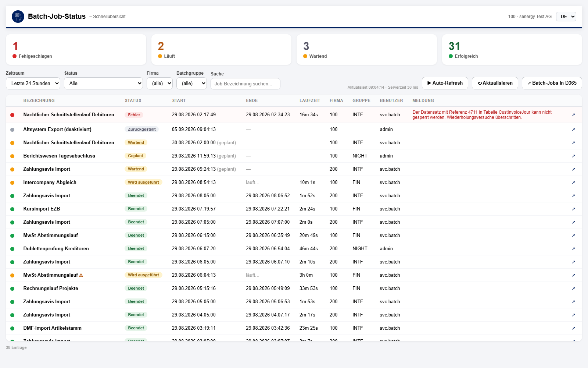The image size is (588, 368).
Task: Filter by the Fehlgeschlagen summary card
Action: coord(76,50)
